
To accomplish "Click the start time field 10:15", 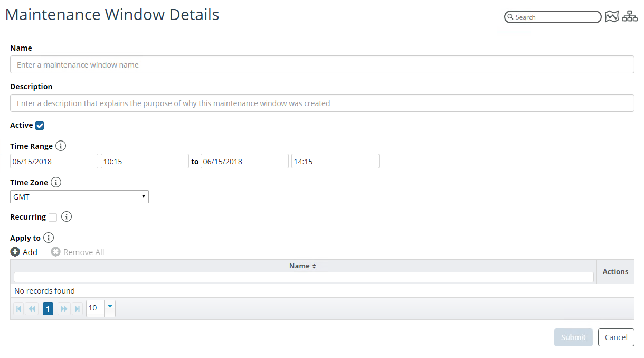I will pyautogui.click(x=145, y=162).
